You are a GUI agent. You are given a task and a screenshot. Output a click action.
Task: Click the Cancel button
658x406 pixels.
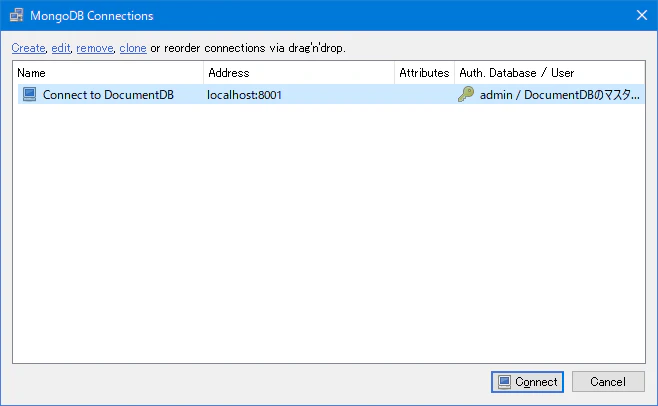pos(608,382)
